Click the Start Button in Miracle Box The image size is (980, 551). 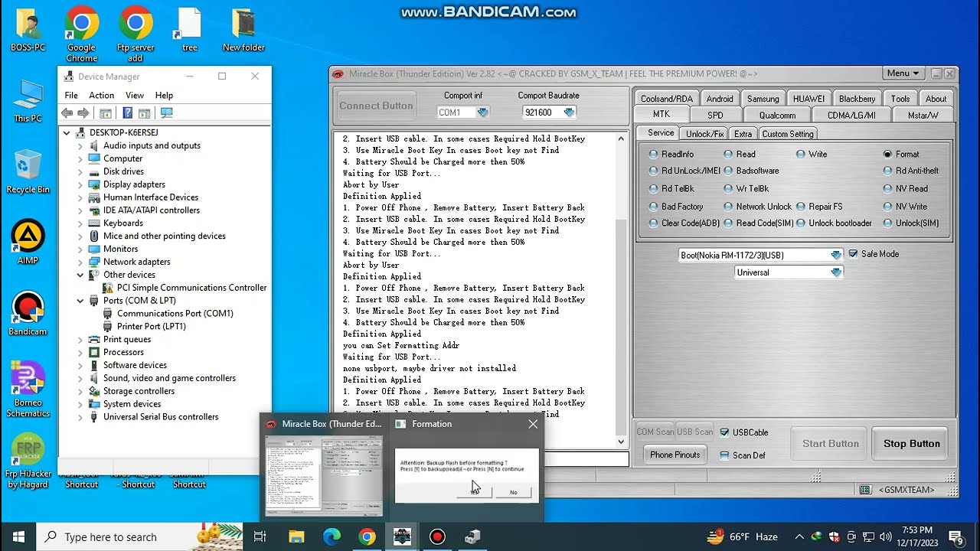830,444
